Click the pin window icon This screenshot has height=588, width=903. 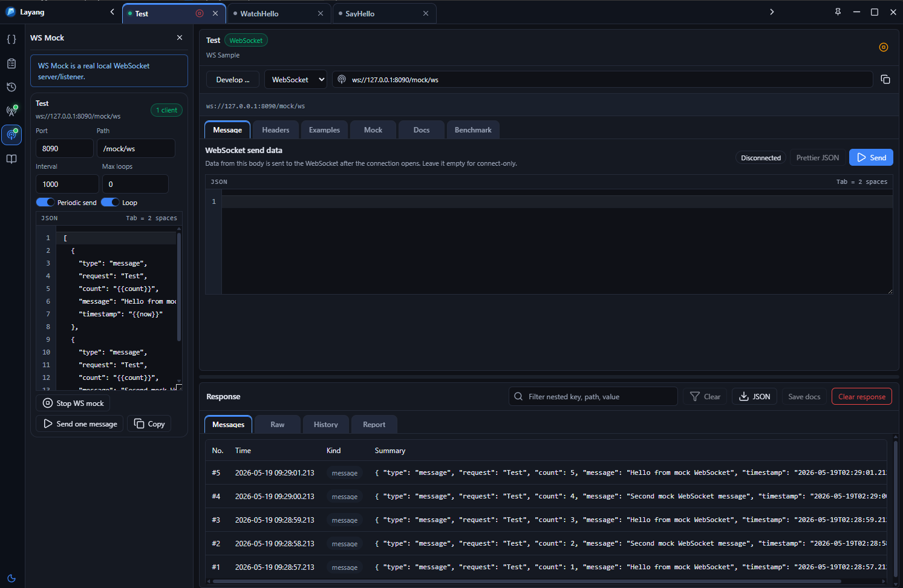pos(838,12)
